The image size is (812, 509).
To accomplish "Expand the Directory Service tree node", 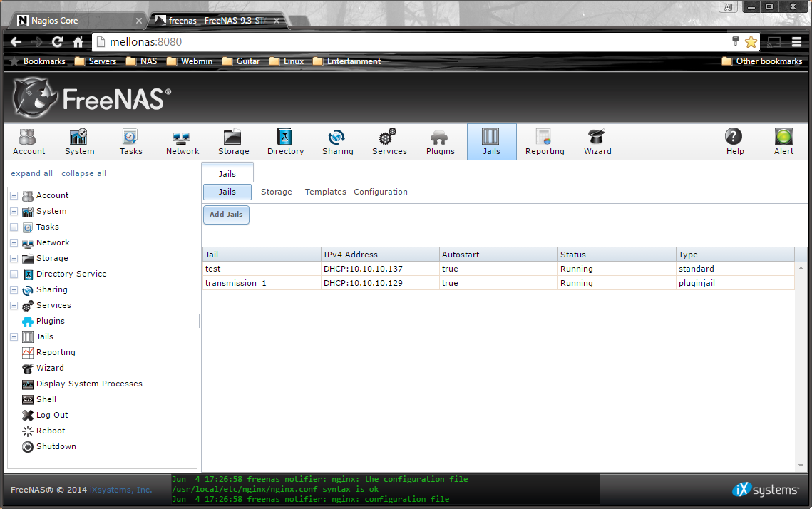I will [x=14, y=274].
